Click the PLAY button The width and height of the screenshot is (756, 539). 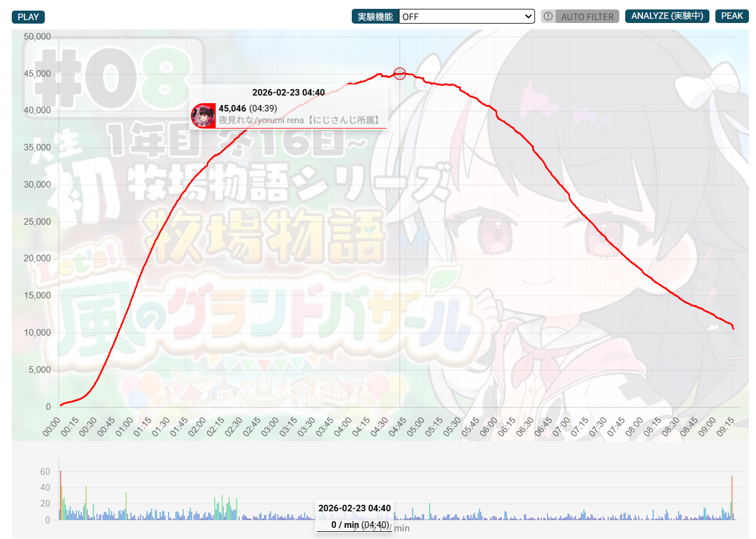point(28,17)
